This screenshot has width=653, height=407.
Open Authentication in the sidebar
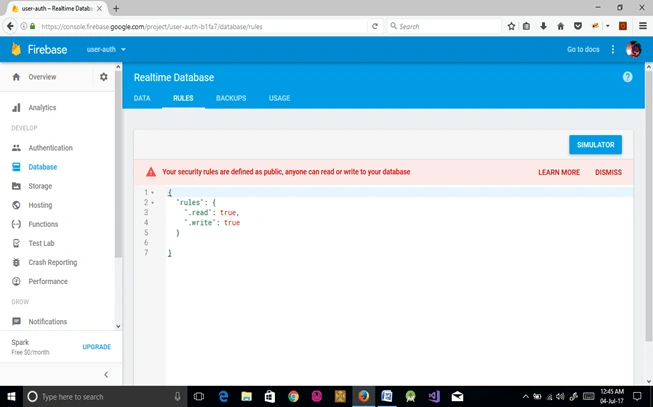coord(50,147)
